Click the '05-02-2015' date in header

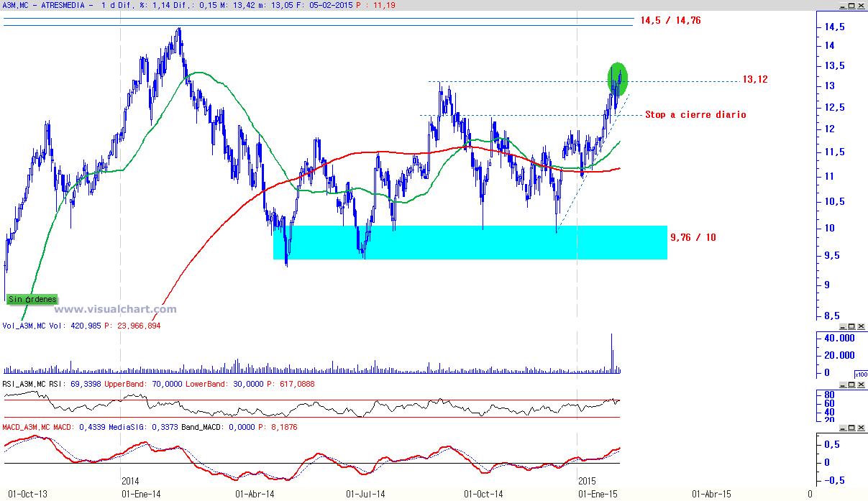(x=330, y=5)
